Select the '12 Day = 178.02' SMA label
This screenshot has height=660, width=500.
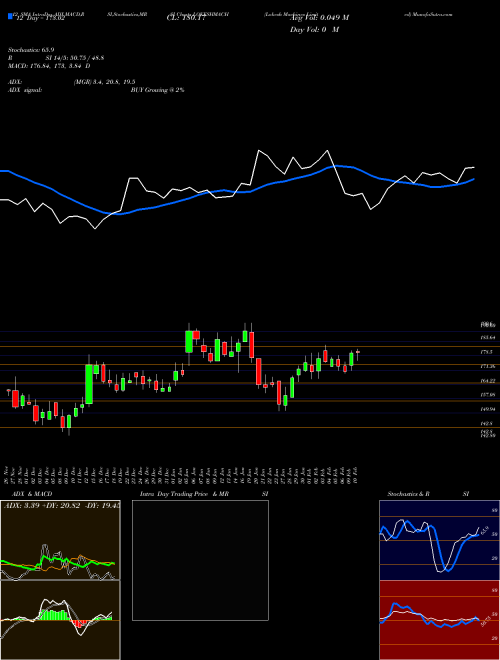(39, 18)
